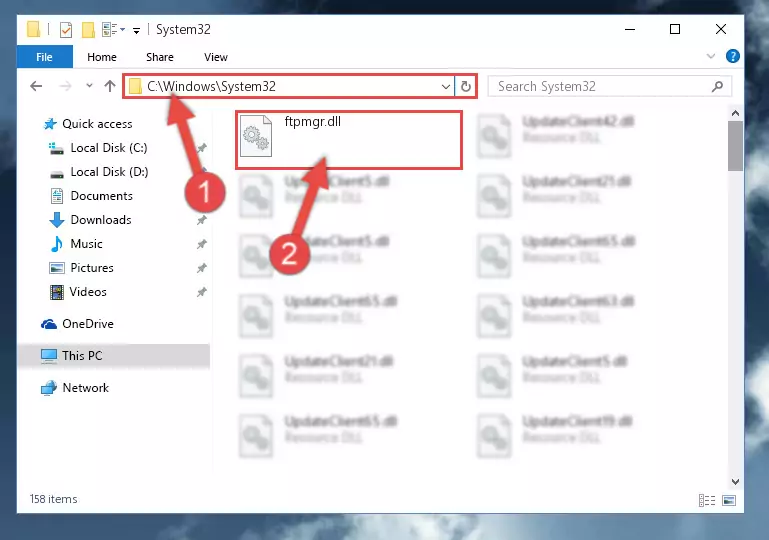Click the Properties quick access toolbar icon

pyautogui.click(x=66, y=30)
